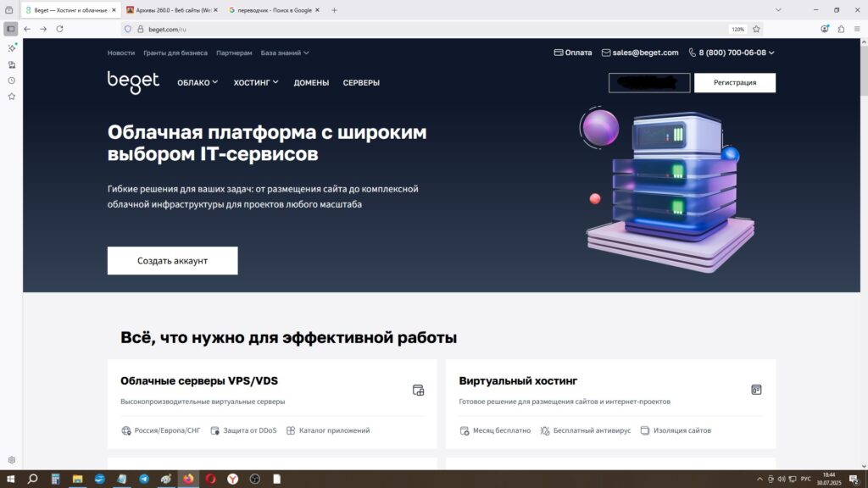Click the blacked-out login button
The height and width of the screenshot is (488, 868).
pos(649,82)
